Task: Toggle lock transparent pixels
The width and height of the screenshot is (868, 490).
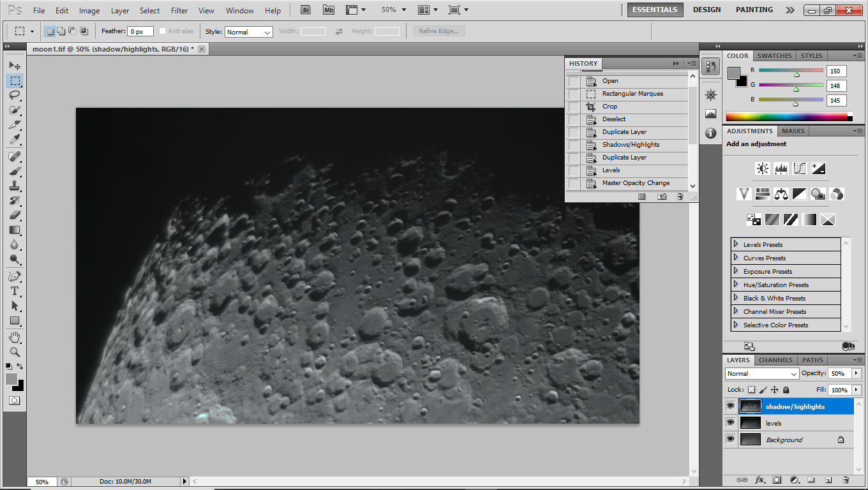Action: (751, 389)
